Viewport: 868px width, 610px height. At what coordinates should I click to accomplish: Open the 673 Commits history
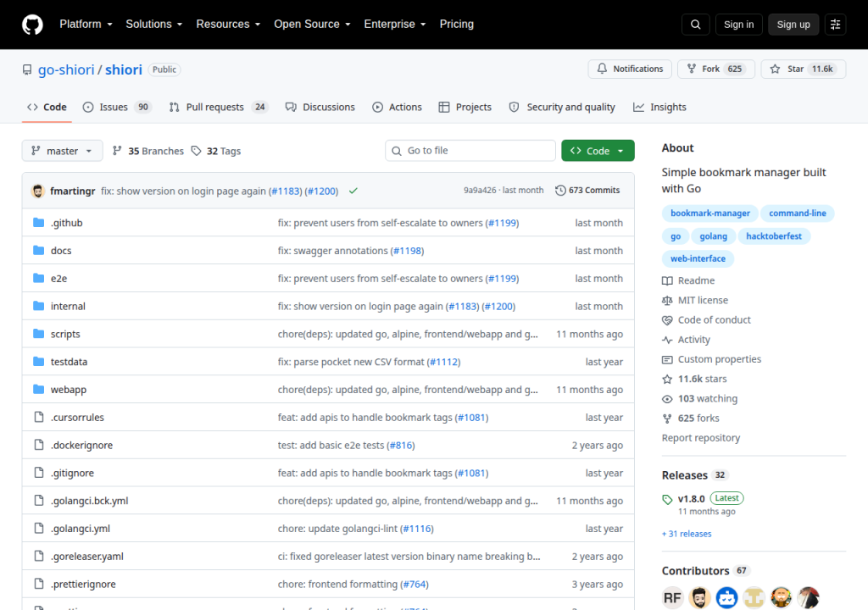pos(587,191)
